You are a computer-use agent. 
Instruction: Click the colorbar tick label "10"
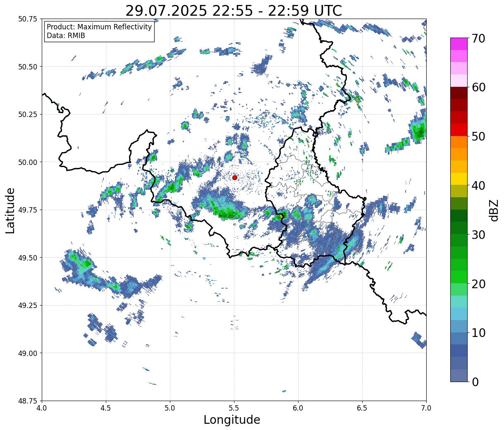pos(479,333)
